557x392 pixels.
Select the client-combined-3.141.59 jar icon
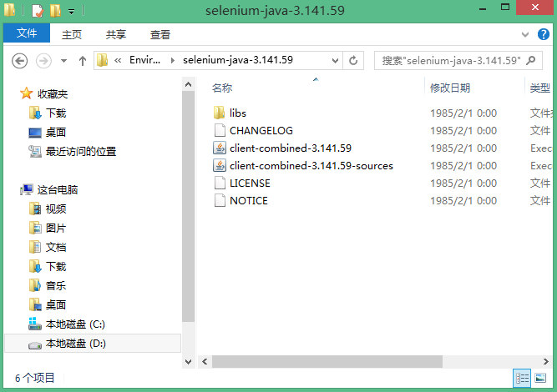point(220,148)
